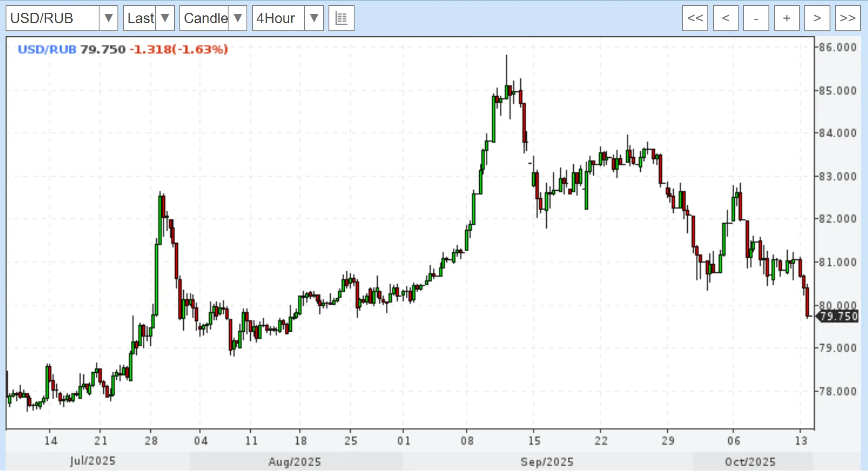The image size is (868, 471).
Task: Click the 86.000 price axis label
Action: point(837,47)
